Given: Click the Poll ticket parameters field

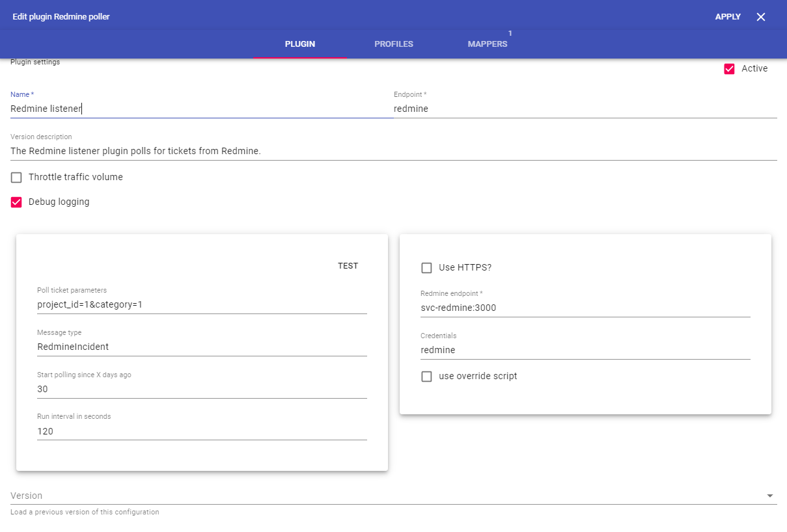Looking at the screenshot, I should point(202,304).
